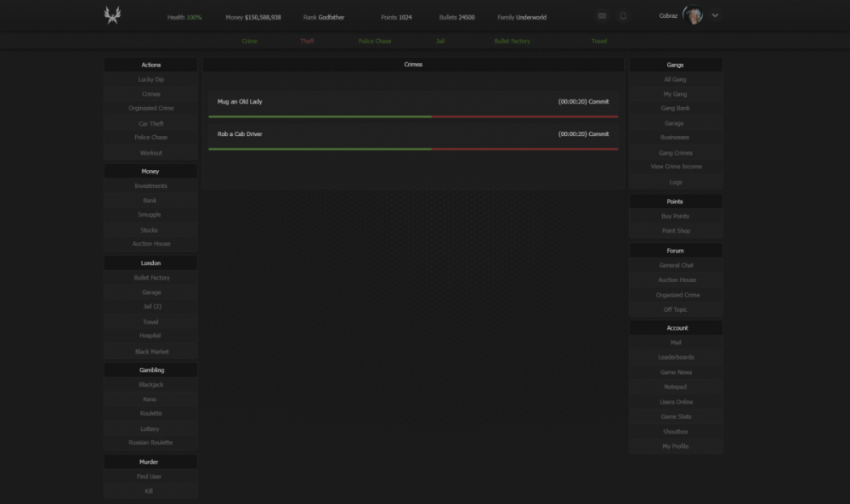Screen dimensions: 850x504
Task: Open the Bank page
Action: (150, 201)
